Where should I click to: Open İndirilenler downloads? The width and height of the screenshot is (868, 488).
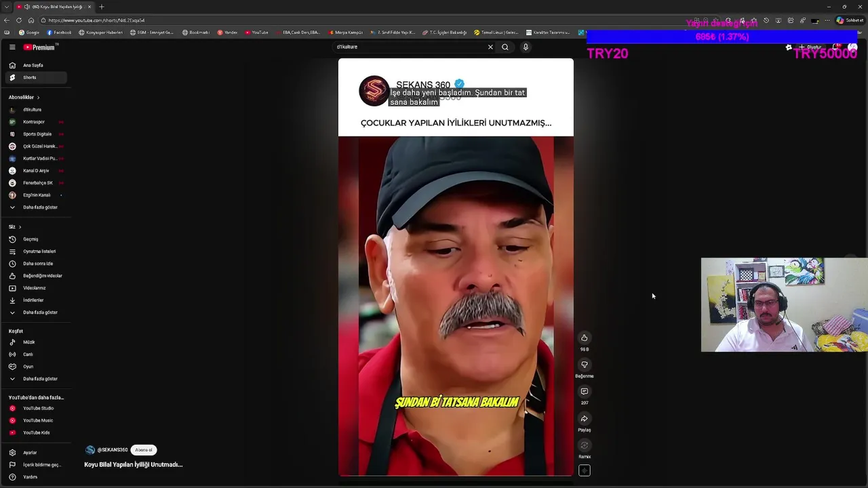coord(35,300)
